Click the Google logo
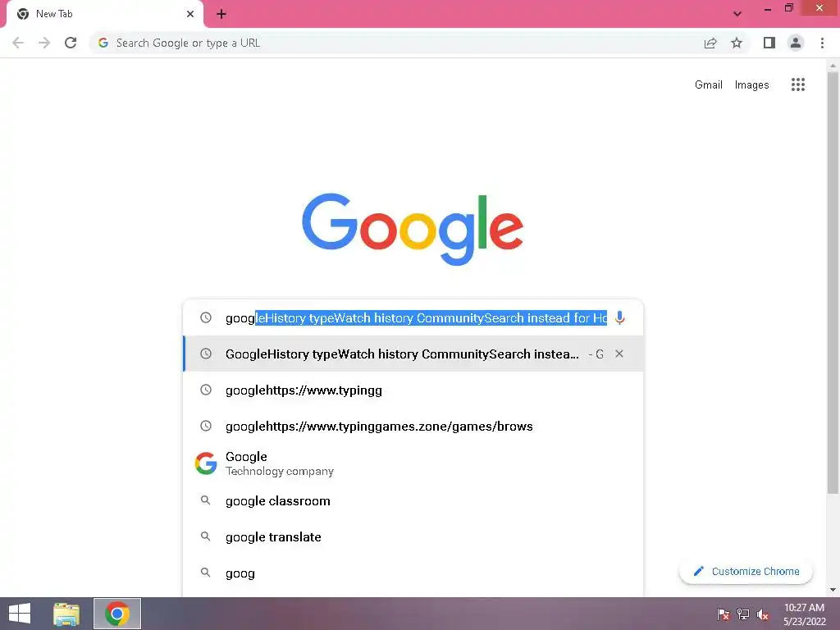This screenshot has width=840, height=630. [413, 229]
